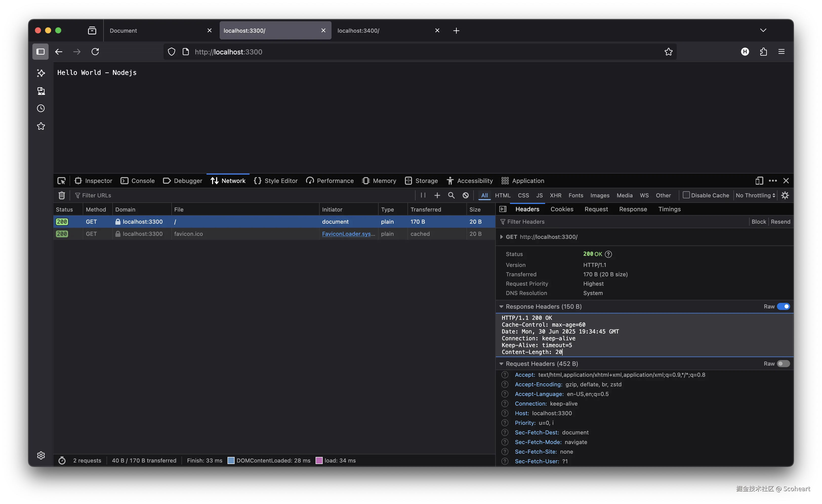Turn off Raw toggle for Response Headers

pyautogui.click(x=783, y=307)
